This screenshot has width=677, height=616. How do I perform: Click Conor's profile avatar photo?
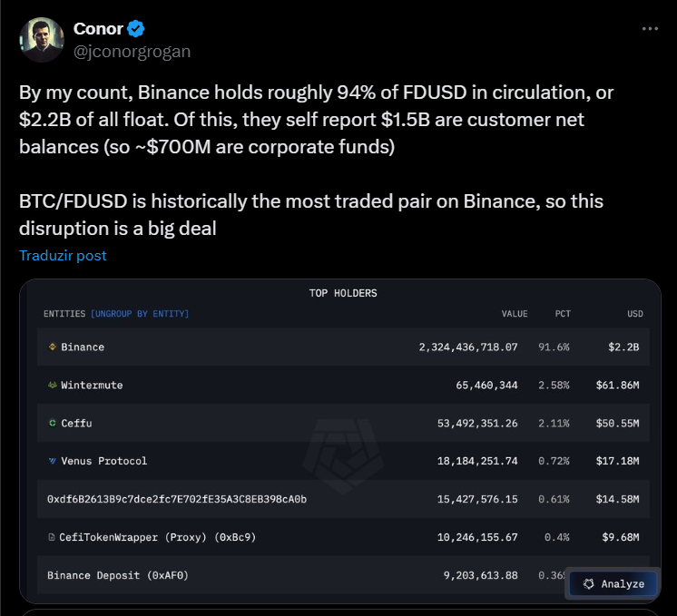click(42, 40)
